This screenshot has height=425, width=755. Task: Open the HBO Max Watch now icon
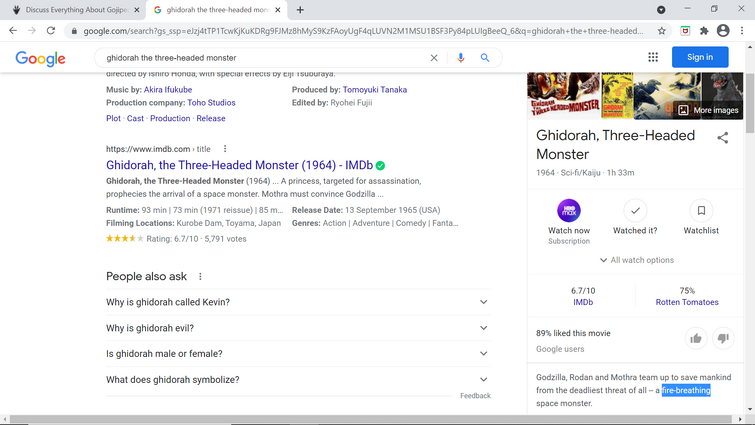tap(569, 210)
